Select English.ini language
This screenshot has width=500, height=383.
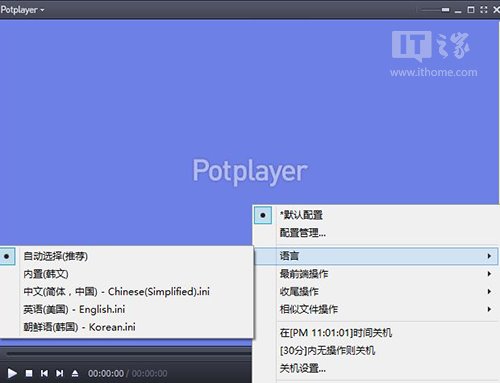pos(127,309)
